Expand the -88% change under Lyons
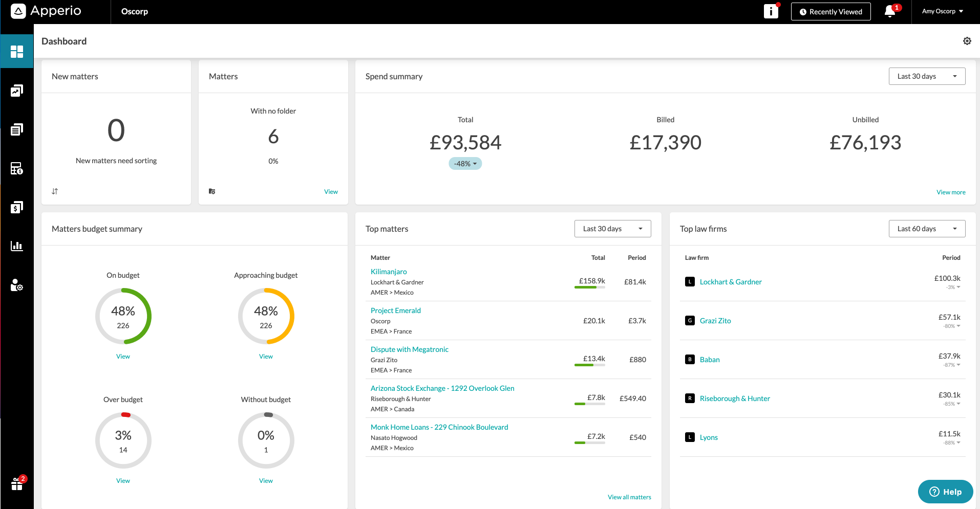This screenshot has width=980, height=509. pos(952,443)
